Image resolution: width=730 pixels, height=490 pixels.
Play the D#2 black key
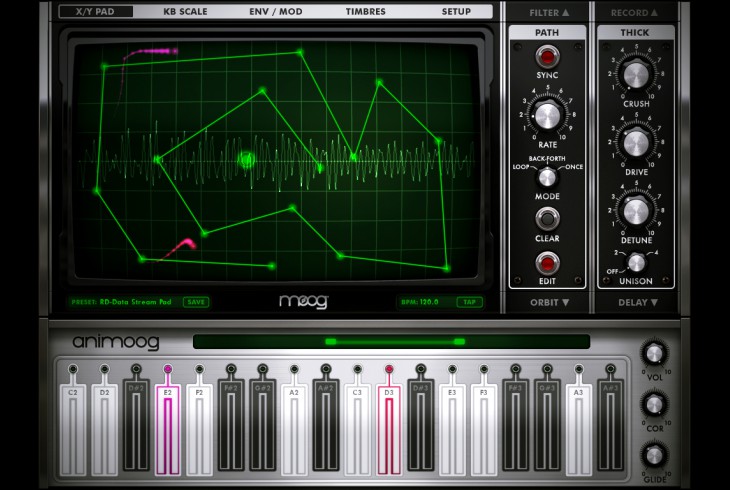[x=136, y=426]
